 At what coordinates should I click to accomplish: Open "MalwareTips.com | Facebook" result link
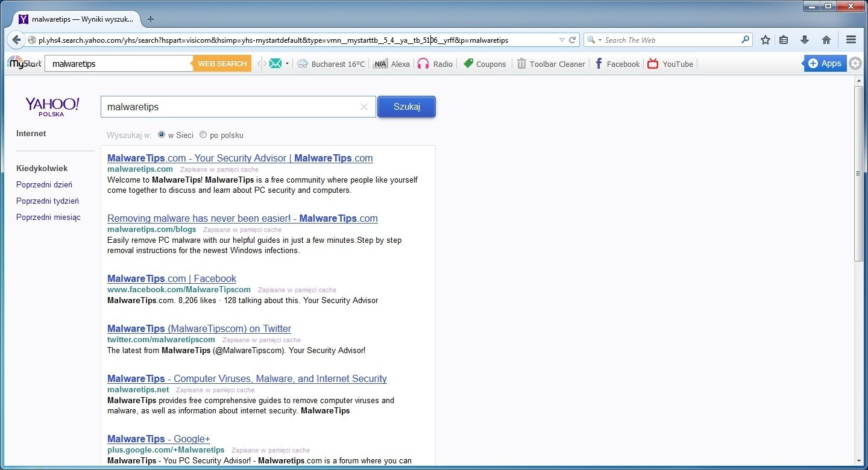click(172, 279)
